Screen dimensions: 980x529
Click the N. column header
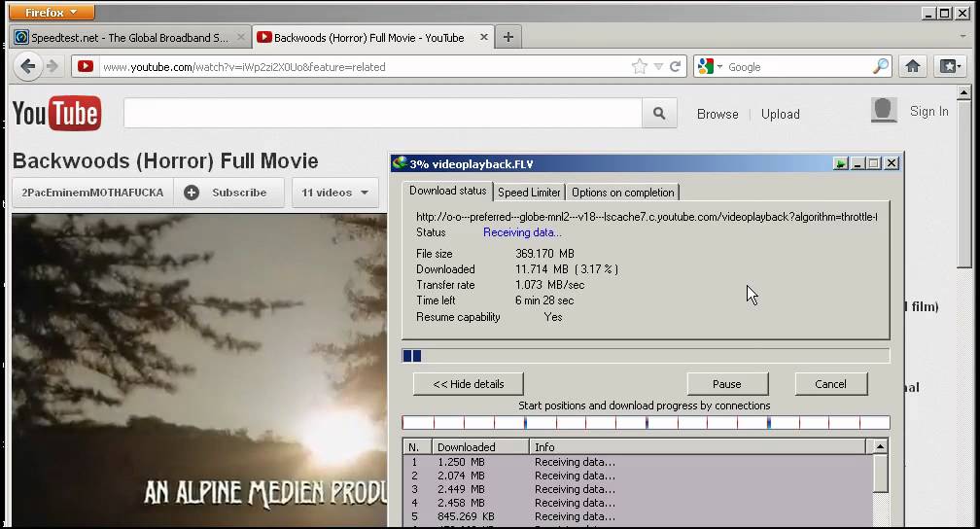[417, 447]
